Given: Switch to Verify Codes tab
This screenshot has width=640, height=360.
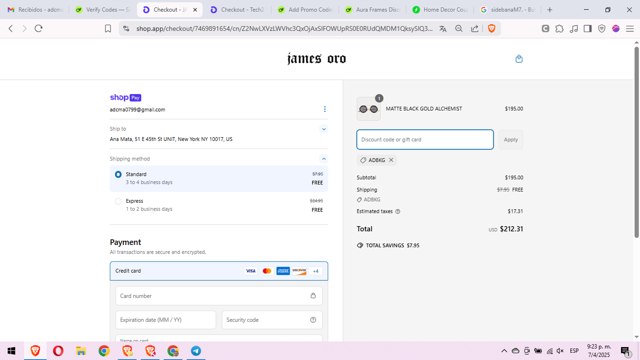Looking at the screenshot, I should (102, 9).
